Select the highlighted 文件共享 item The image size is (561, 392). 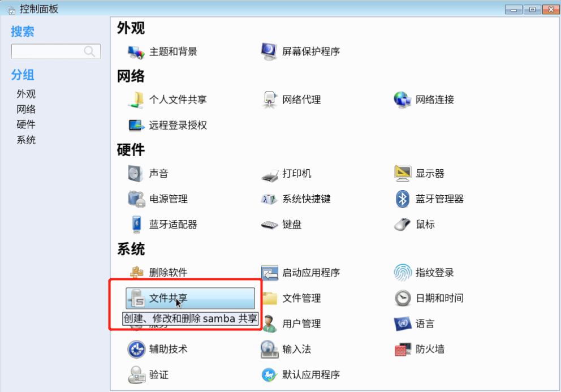(191, 298)
